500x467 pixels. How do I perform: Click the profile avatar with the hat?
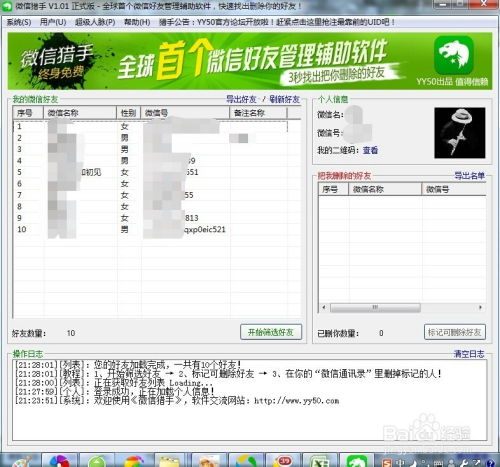(460, 133)
